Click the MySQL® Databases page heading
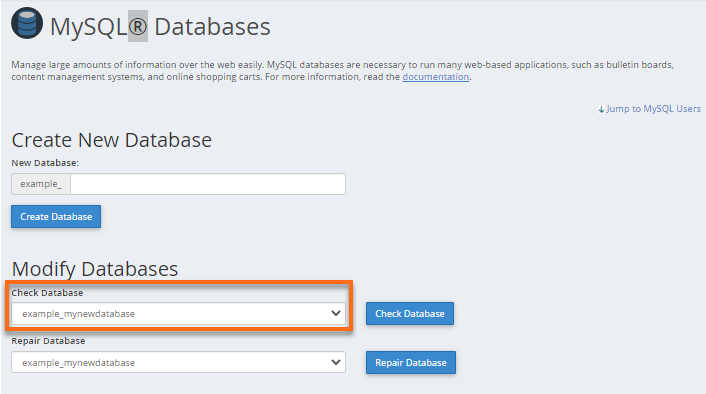The width and height of the screenshot is (706, 394). coord(160,27)
